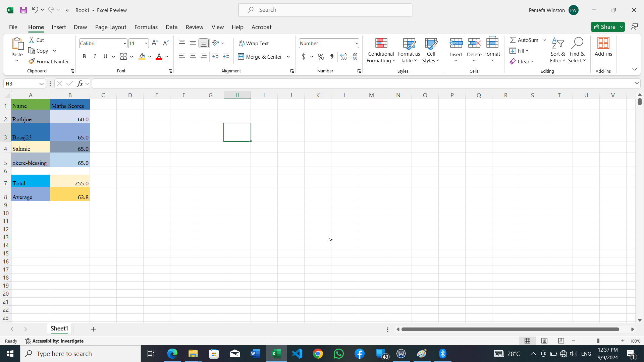Expand the Number format dropdown
The height and width of the screenshot is (362, 644).
point(356,43)
